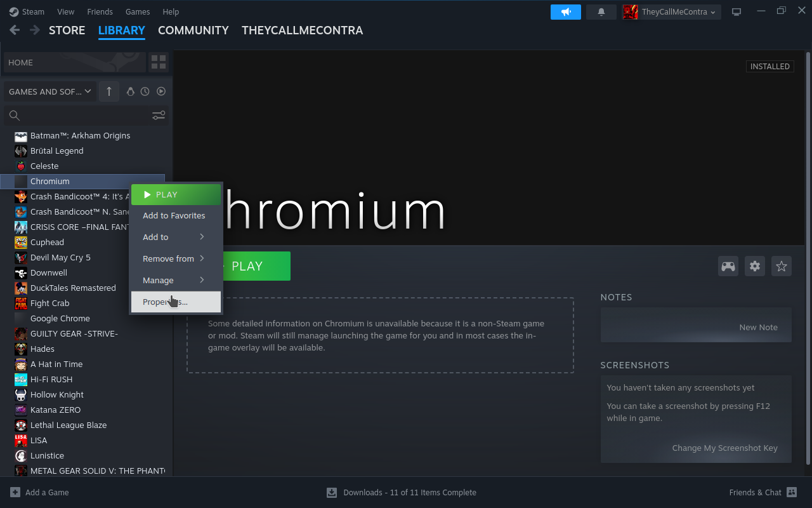Expand the Games and Software dropdown
This screenshot has width=812, height=508.
point(50,91)
